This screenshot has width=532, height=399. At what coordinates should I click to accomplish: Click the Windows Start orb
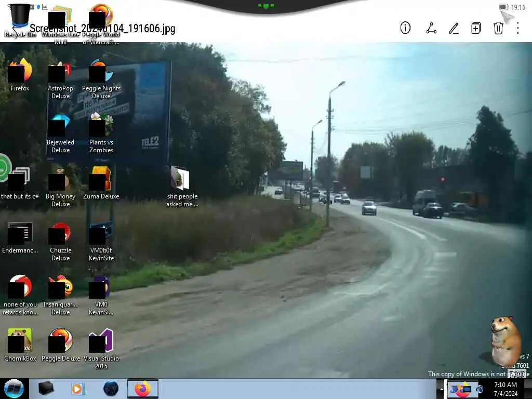pyautogui.click(x=14, y=389)
